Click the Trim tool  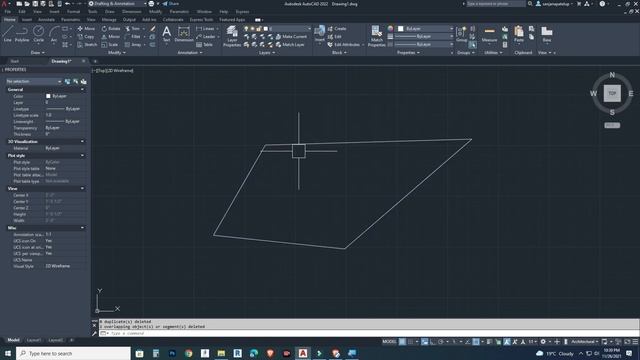[x=132, y=29]
